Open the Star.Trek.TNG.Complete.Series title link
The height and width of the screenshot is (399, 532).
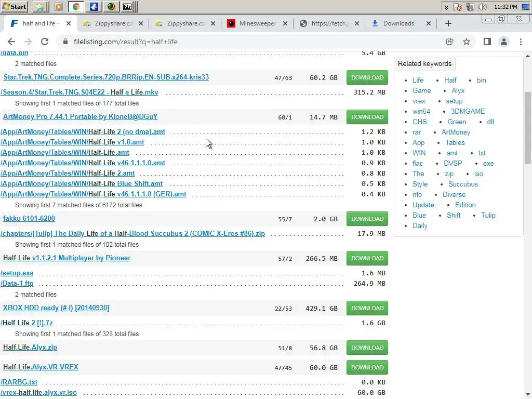pos(106,77)
